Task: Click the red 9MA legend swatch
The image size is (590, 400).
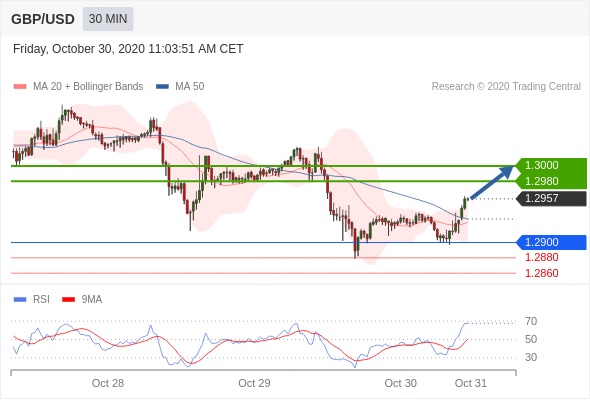Action: point(68,300)
